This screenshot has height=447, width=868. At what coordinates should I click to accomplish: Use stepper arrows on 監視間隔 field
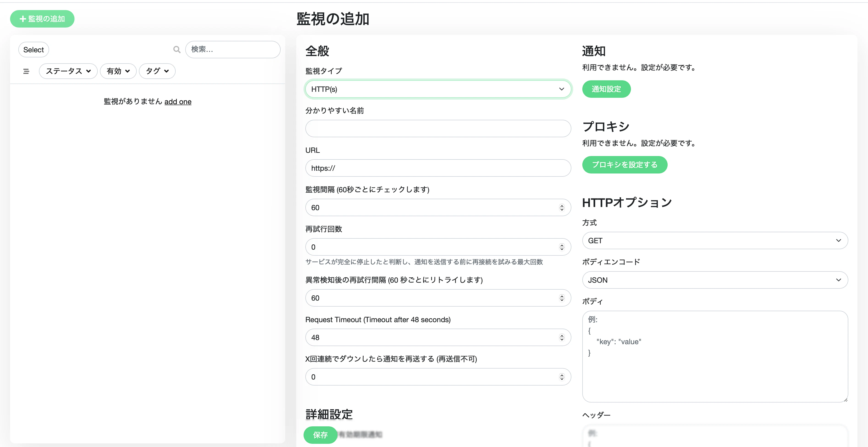pyautogui.click(x=562, y=207)
